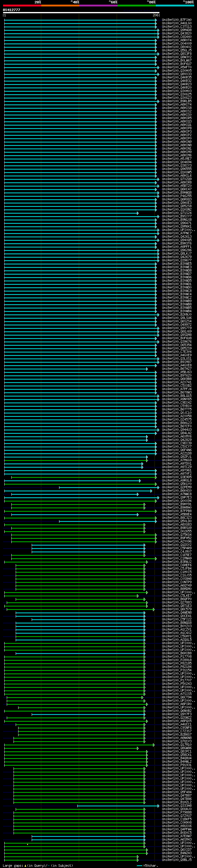Open the UniRef100_O80402 hit
Viewport: 197px width, 868px height.
(177, 47)
